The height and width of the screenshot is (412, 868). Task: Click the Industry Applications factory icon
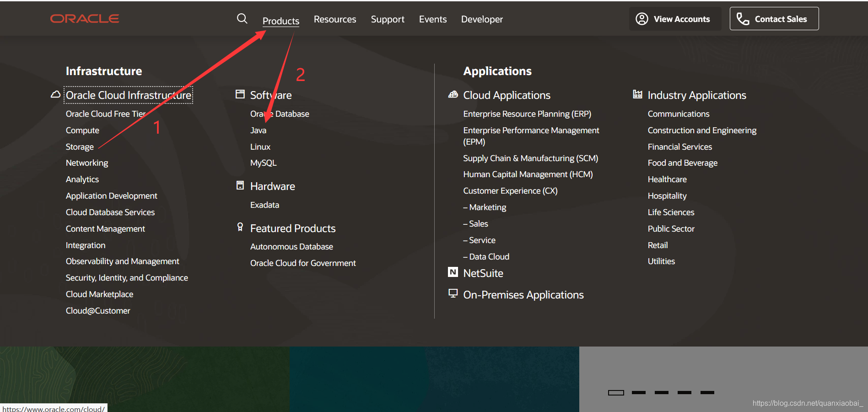click(x=637, y=94)
